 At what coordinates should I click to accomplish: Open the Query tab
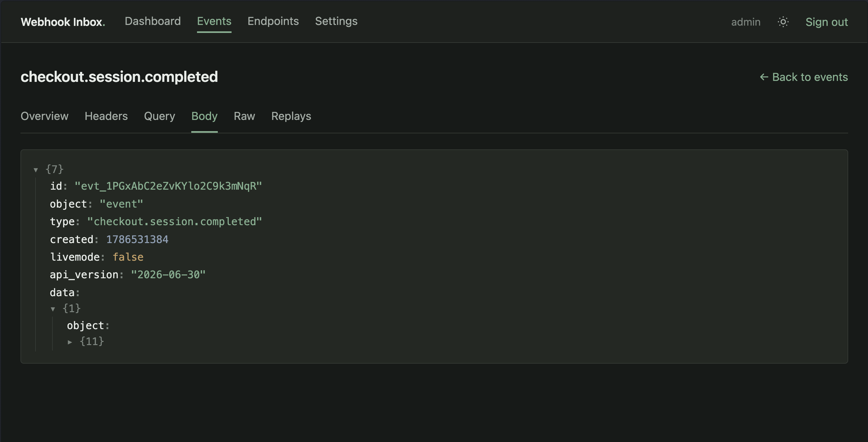(159, 116)
